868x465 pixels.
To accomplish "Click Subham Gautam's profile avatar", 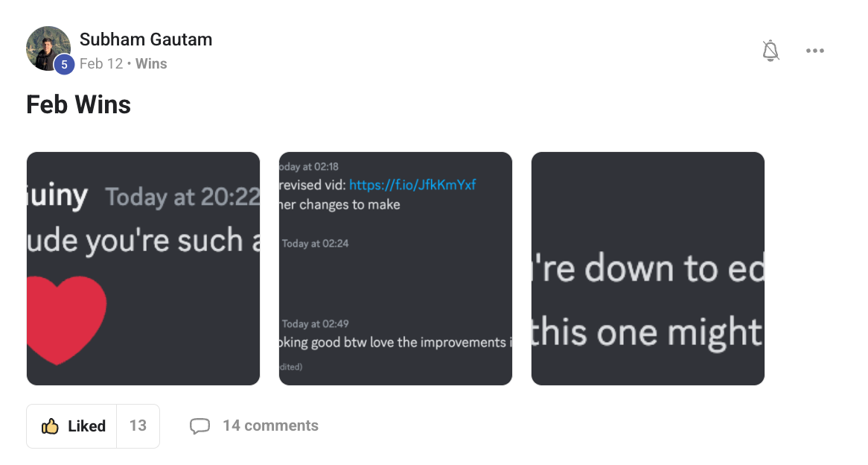I will coord(48,48).
